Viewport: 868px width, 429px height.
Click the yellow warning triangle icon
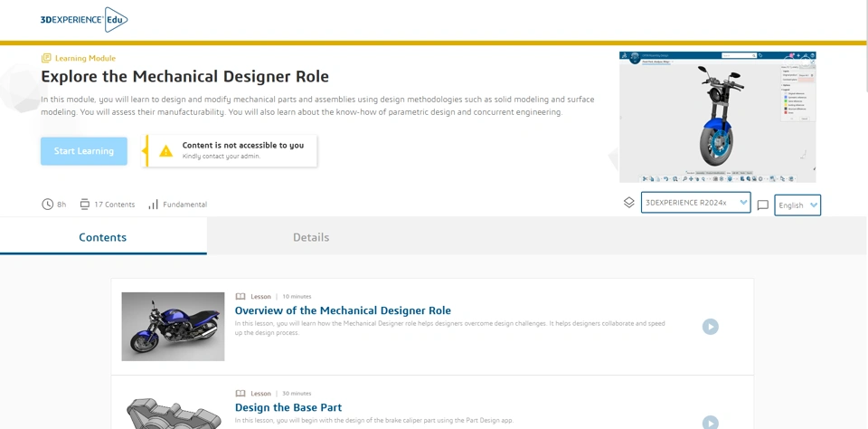tap(165, 151)
